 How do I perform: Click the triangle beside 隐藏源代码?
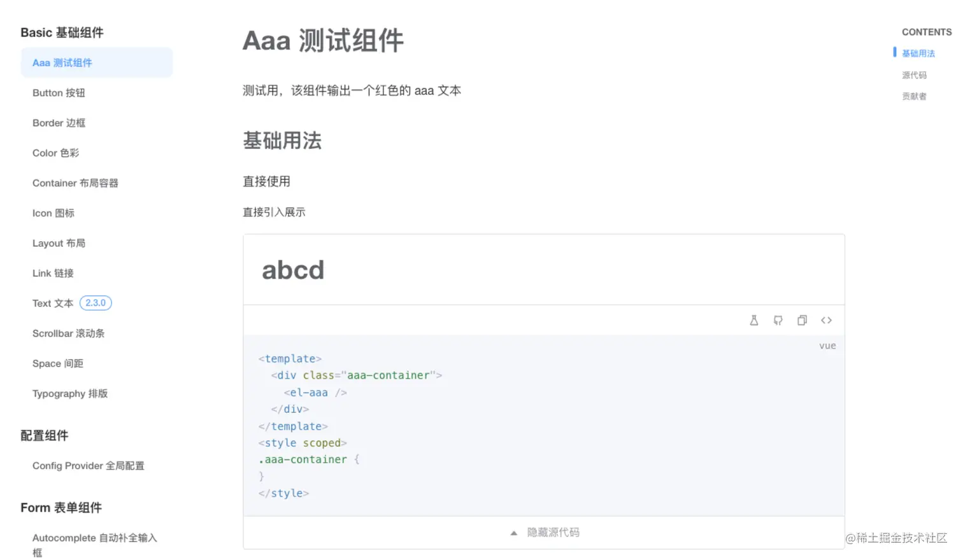(514, 533)
